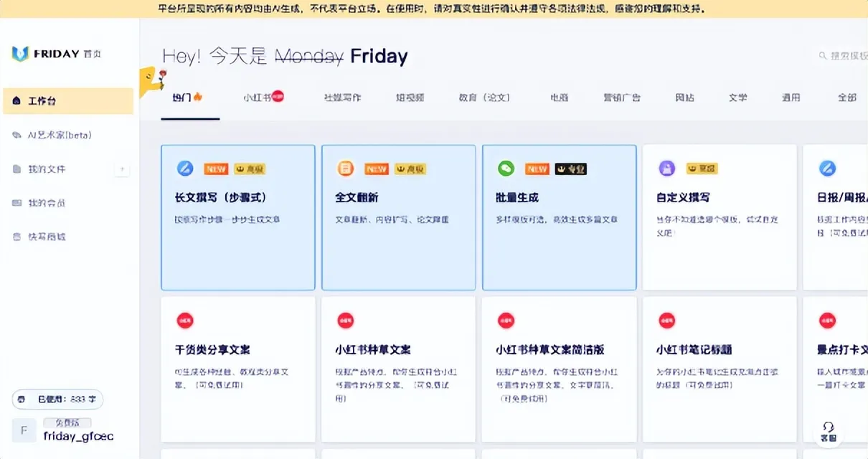Click the red icon on 小红书种草文案简洁版 card
This screenshot has width=868, height=459.
pyautogui.click(x=506, y=321)
